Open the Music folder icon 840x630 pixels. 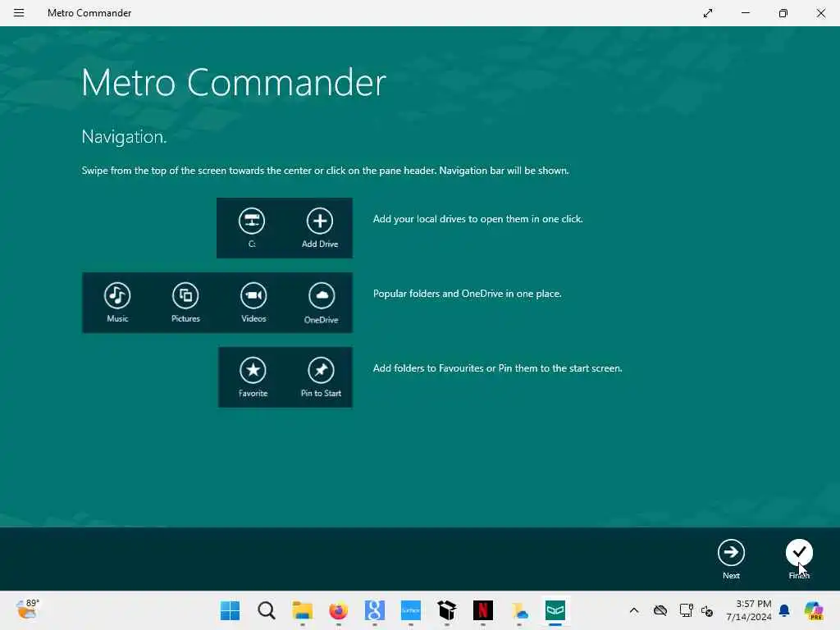click(x=117, y=295)
